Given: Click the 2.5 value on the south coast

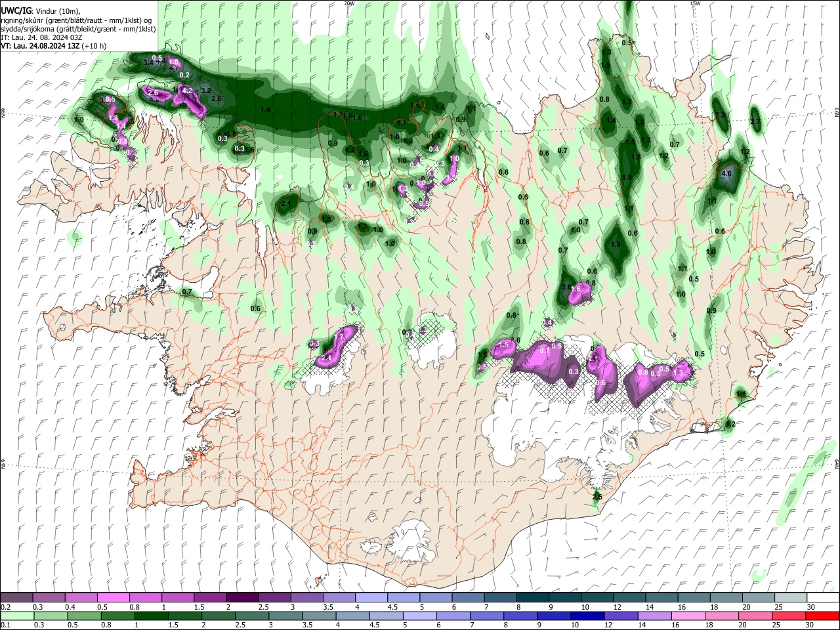Looking at the screenshot, I should [597, 497].
